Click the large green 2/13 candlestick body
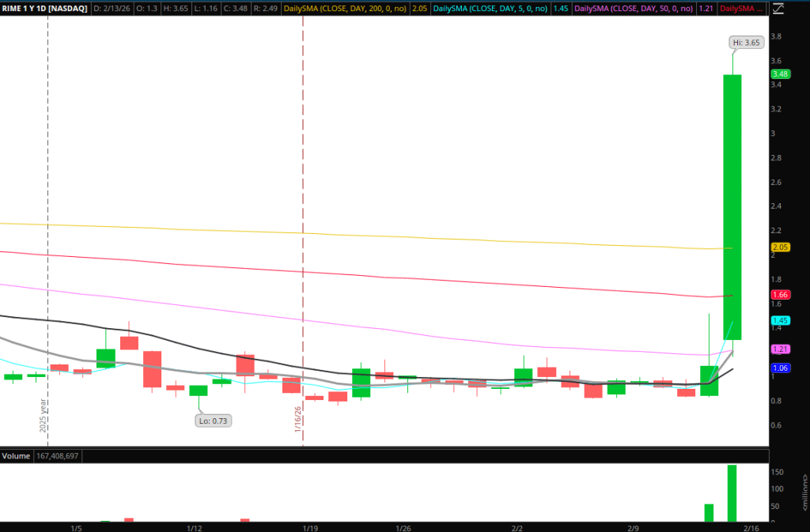 732,206
